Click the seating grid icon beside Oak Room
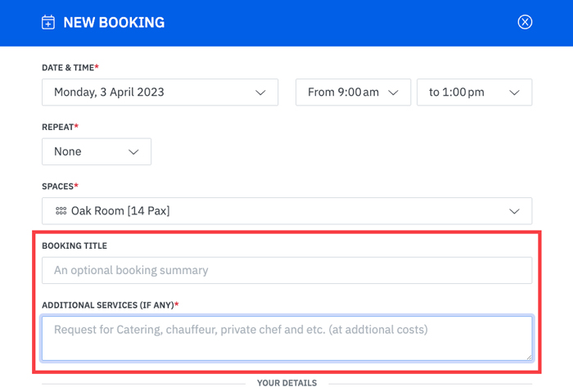 point(61,211)
